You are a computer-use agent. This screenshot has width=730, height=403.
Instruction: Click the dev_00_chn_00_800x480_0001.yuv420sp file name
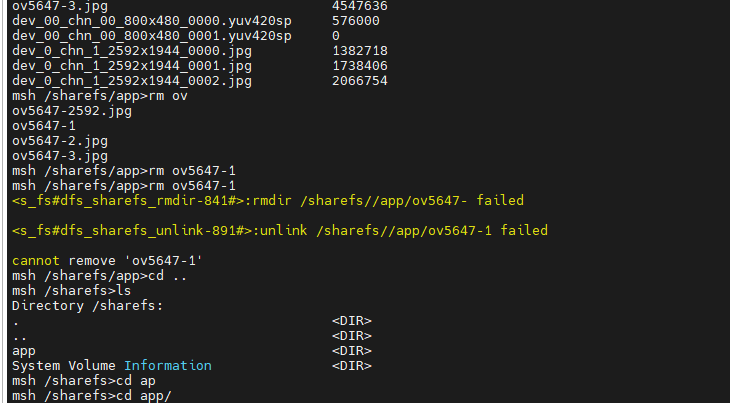[152, 35]
